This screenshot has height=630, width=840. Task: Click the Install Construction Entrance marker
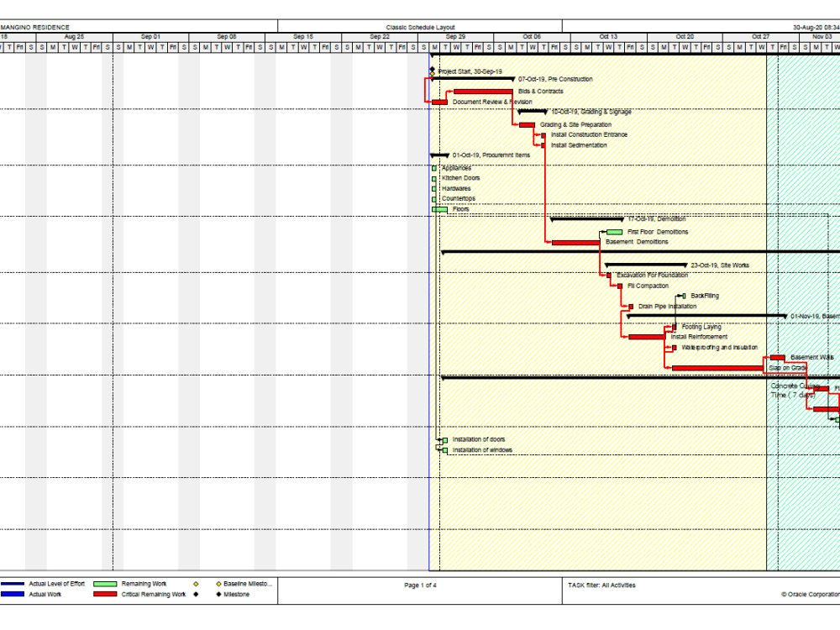tap(543, 135)
